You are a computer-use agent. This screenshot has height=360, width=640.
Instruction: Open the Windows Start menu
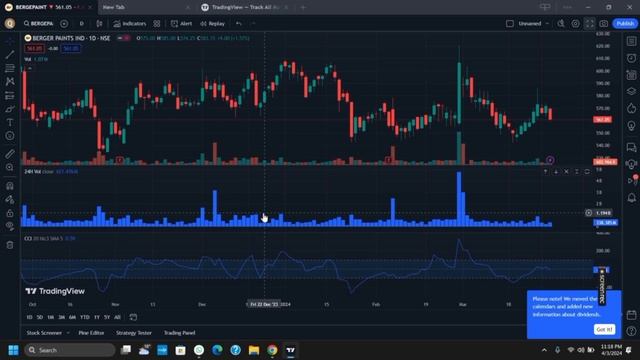13,350
